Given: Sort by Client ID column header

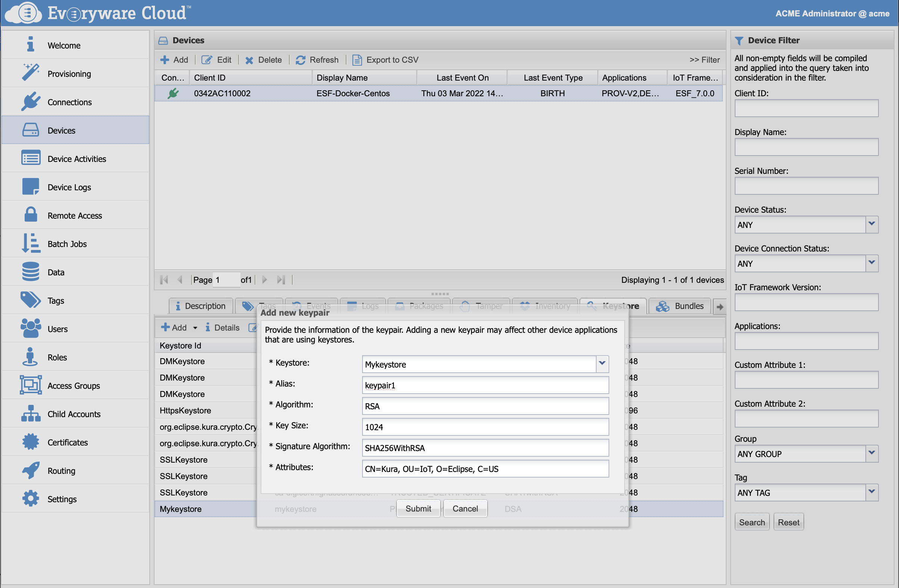Looking at the screenshot, I should click(x=251, y=77).
